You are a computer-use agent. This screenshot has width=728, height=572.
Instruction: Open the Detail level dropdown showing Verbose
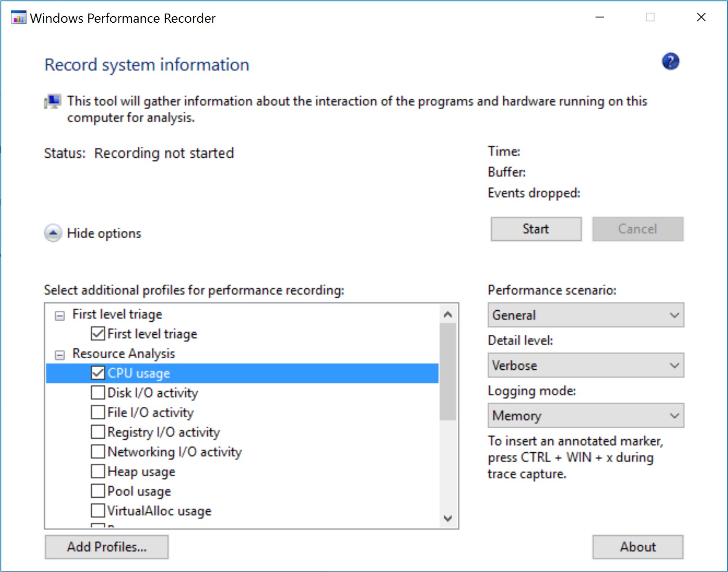click(586, 365)
